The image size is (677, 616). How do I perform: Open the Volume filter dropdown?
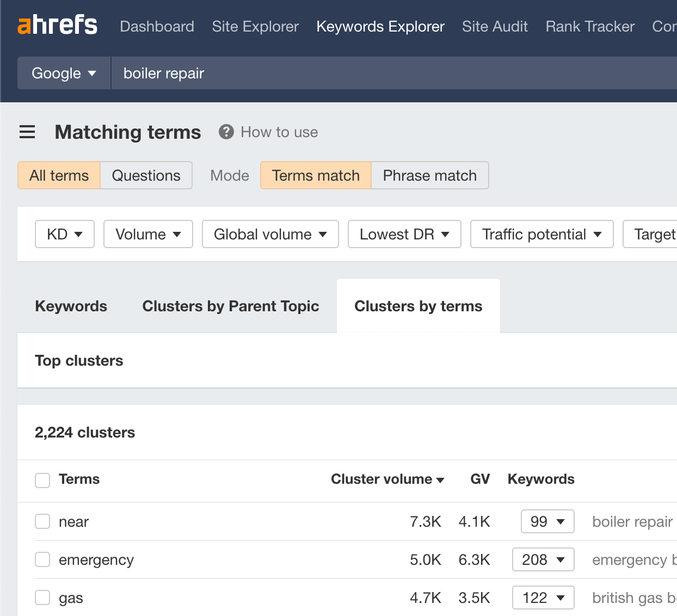pos(147,234)
